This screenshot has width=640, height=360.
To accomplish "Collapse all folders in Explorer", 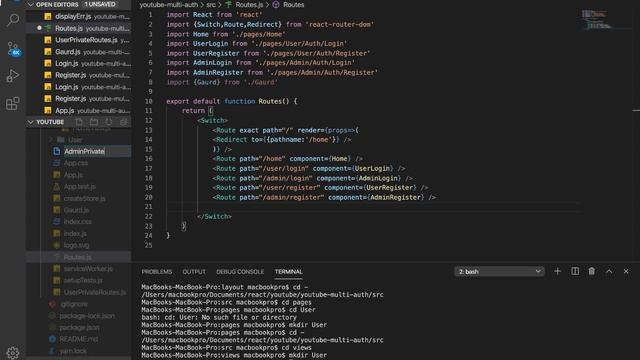I will coord(123,122).
